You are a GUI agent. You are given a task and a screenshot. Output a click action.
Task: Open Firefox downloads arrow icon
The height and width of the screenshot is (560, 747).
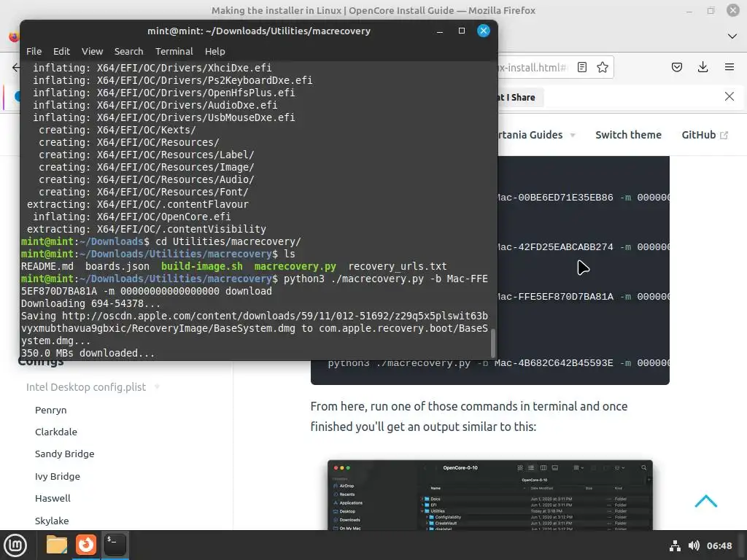(x=703, y=67)
